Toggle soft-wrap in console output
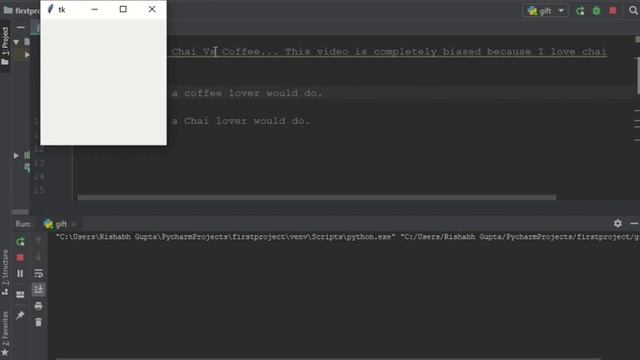The height and width of the screenshot is (360, 640). pos(38,273)
